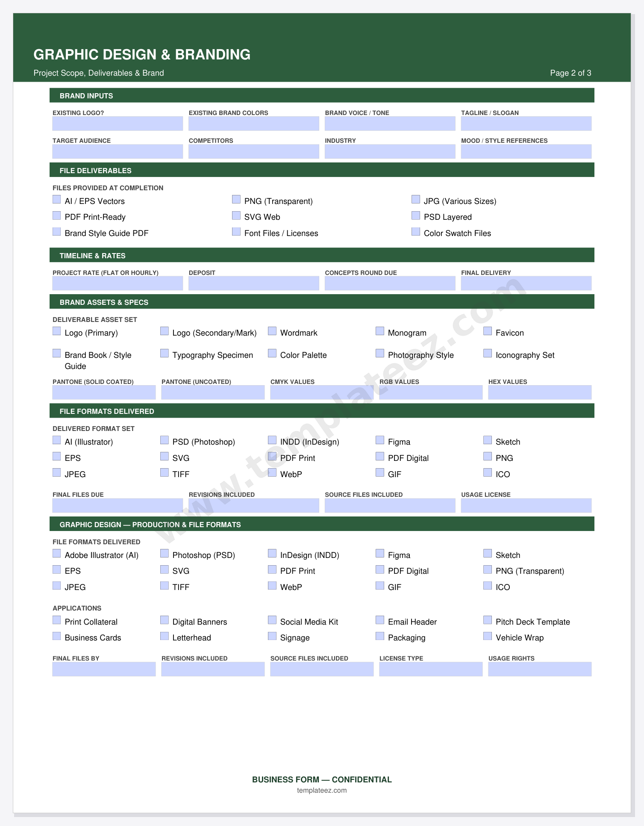The image size is (644, 826).
Task: Focus the Existing Brand Colors field
Action: click(x=254, y=124)
